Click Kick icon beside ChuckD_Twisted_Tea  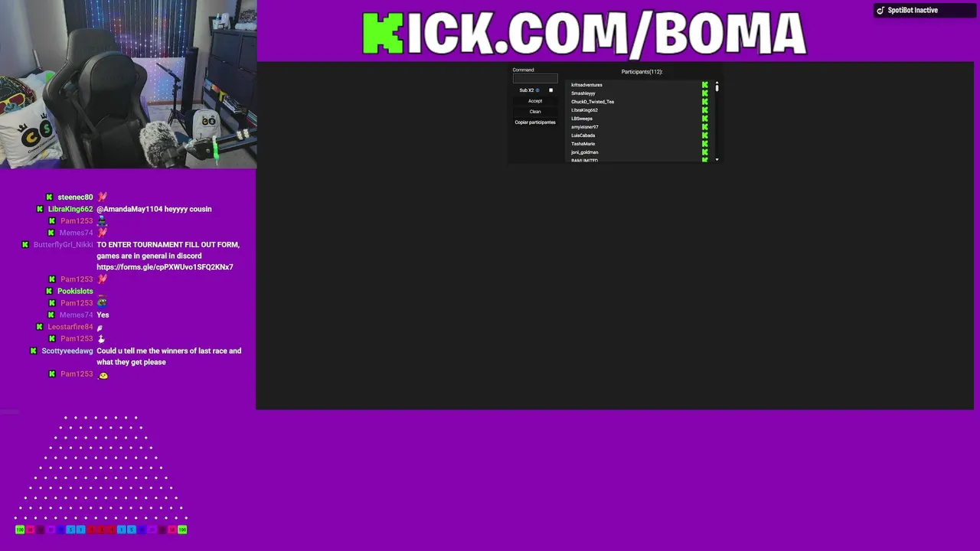pos(705,102)
